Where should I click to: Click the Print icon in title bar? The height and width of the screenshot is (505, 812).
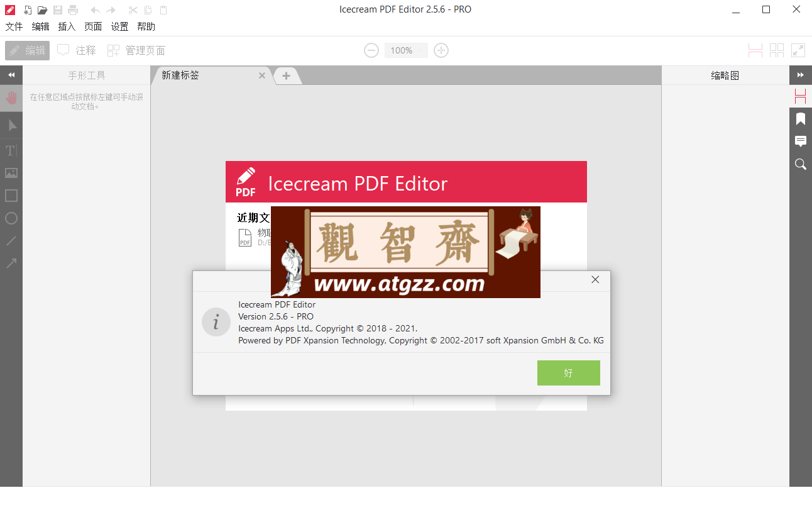73,10
